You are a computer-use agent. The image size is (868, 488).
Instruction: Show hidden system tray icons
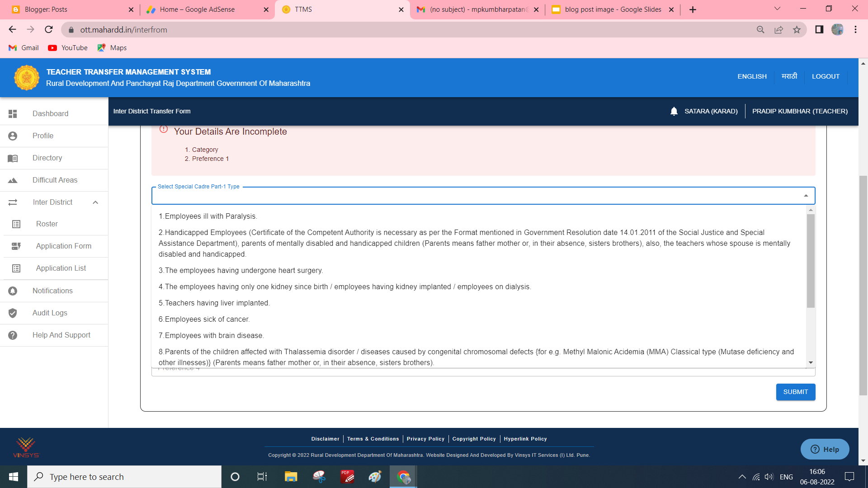(742, 477)
